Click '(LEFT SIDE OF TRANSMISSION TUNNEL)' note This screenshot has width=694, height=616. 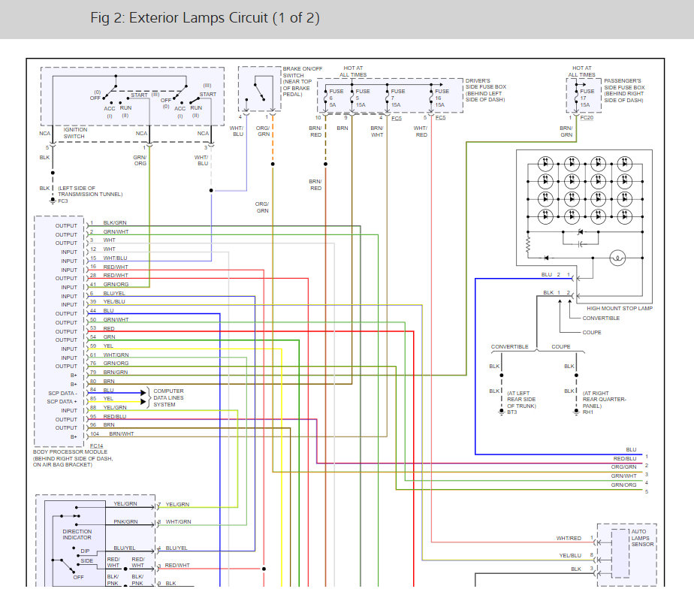click(90, 191)
